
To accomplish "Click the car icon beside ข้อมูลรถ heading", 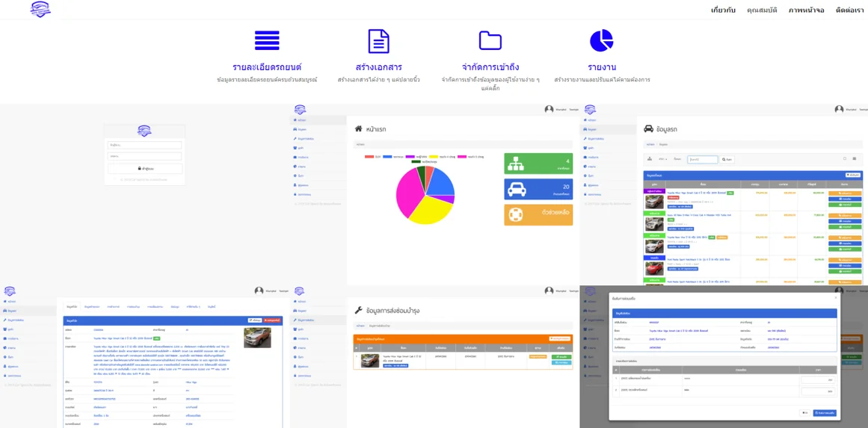I will coord(648,128).
